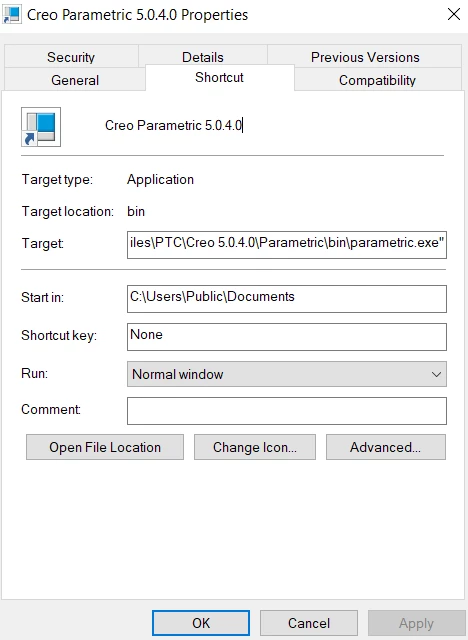Select the Normal window combo box
The image size is (468, 640).
pyautogui.click(x=287, y=374)
